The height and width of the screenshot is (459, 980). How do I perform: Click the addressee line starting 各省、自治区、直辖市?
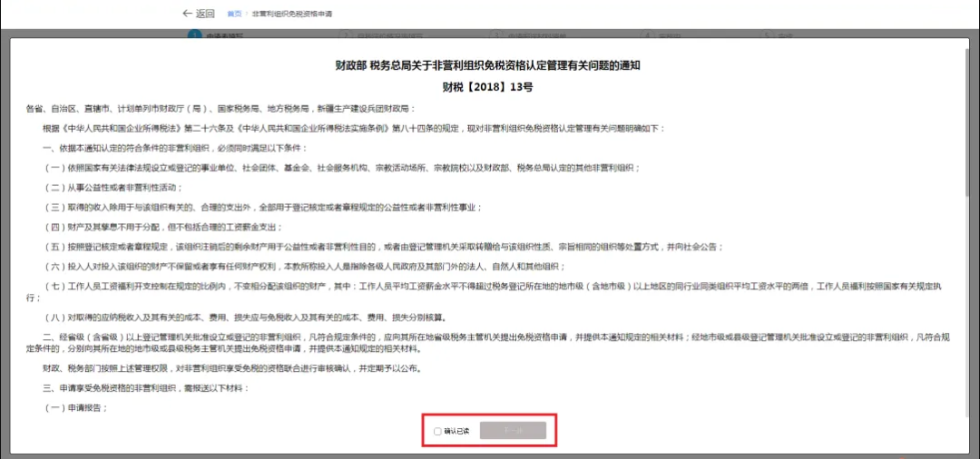pos(220,108)
